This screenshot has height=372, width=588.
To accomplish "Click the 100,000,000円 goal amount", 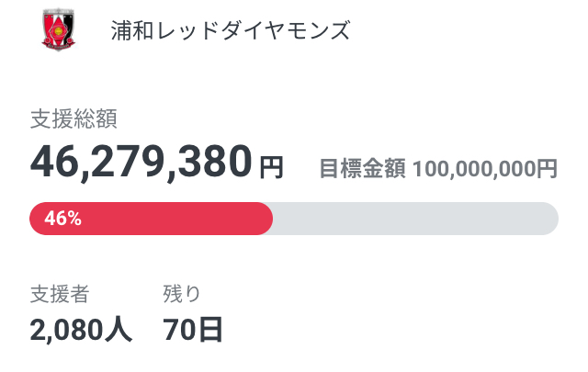I will [485, 168].
